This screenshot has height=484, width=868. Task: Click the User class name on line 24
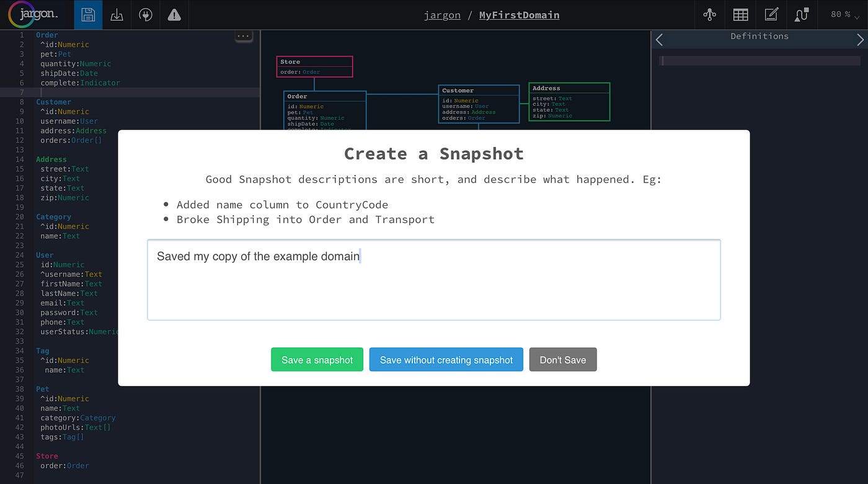point(45,255)
